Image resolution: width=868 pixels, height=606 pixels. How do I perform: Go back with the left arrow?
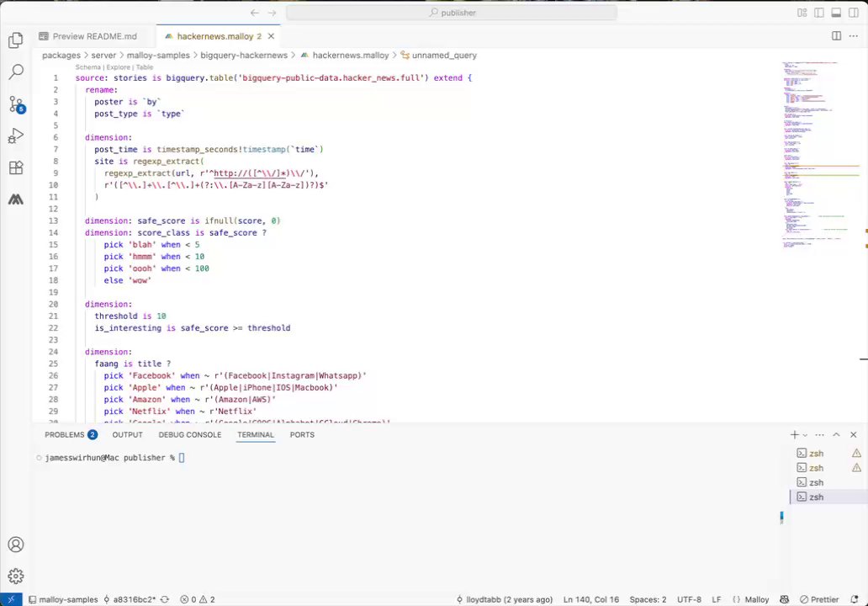[x=254, y=13]
